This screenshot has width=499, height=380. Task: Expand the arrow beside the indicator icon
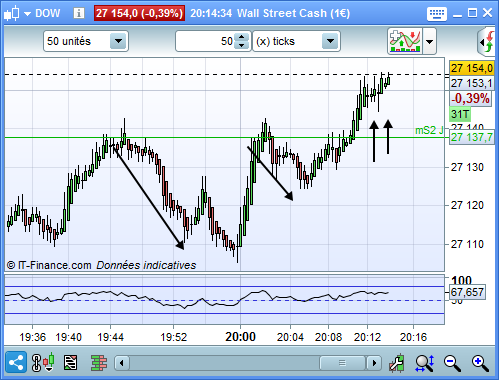point(430,41)
